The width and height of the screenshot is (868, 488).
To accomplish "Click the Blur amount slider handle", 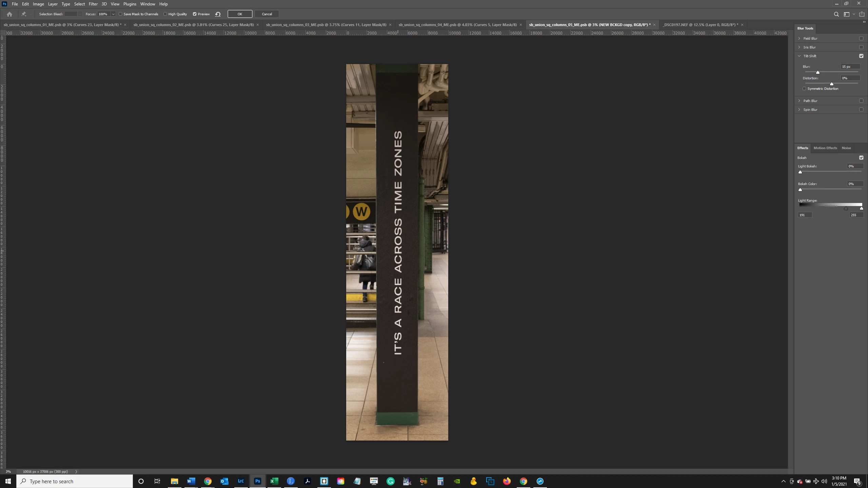I will pyautogui.click(x=818, y=73).
